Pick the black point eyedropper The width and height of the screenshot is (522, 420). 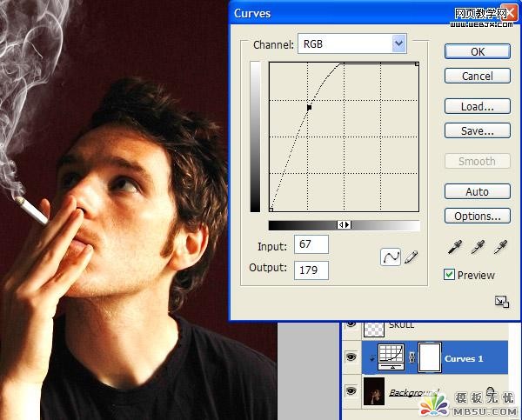(x=455, y=247)
